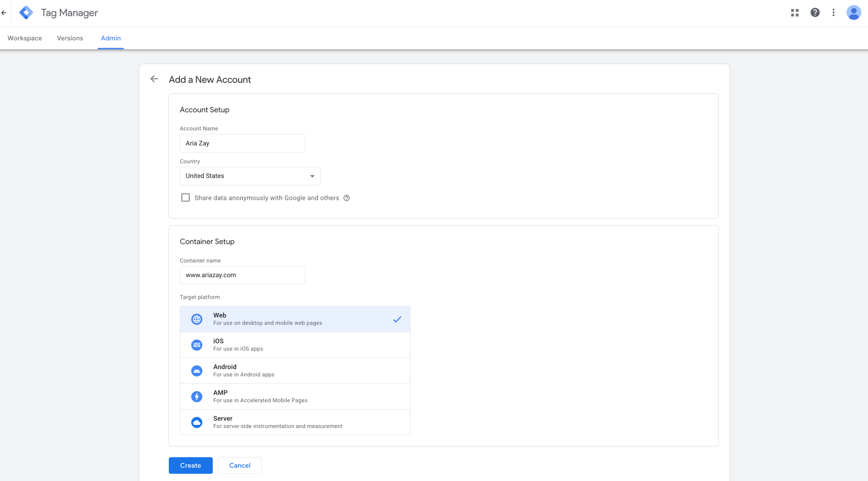
Task: Click the Tag Manager diamond logo
Action: point(26,13)
